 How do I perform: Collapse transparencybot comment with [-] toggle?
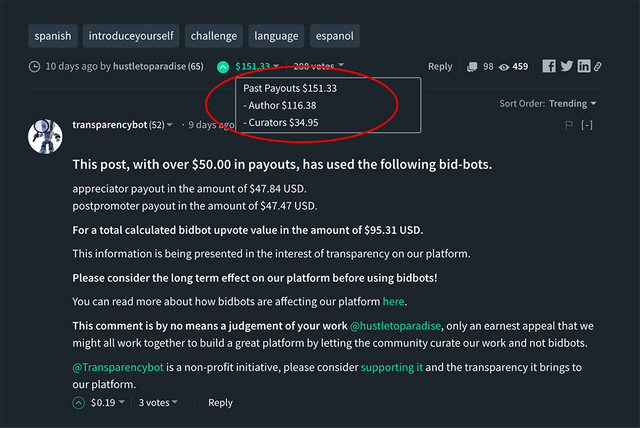coord(587,125)
